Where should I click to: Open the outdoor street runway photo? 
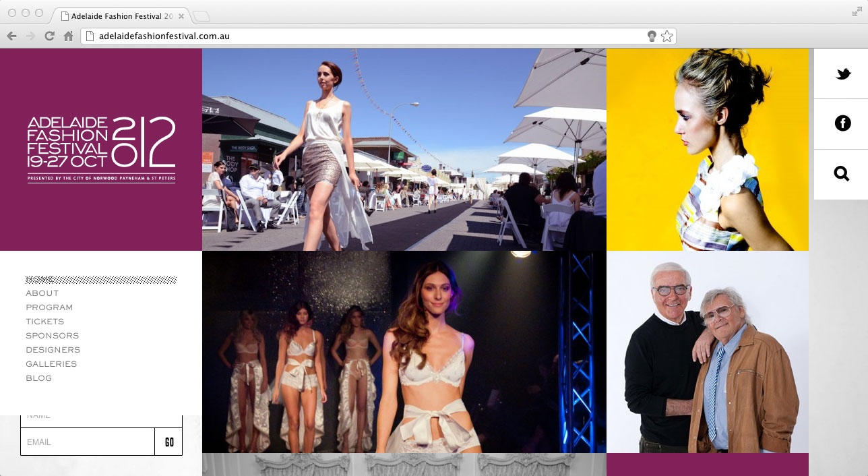click(x=404, y=150)
